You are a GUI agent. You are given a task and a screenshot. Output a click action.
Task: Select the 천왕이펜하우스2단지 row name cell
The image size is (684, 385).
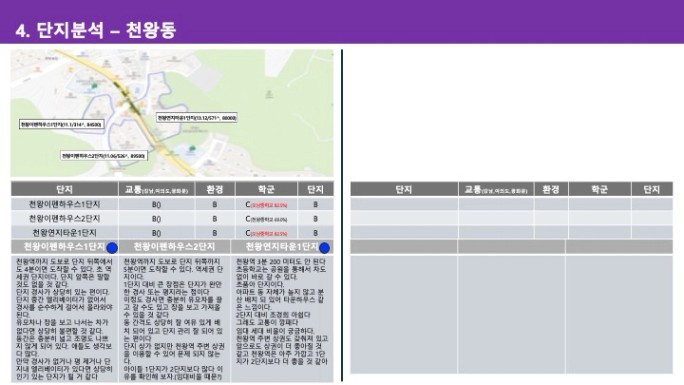(x=65, y=218)
